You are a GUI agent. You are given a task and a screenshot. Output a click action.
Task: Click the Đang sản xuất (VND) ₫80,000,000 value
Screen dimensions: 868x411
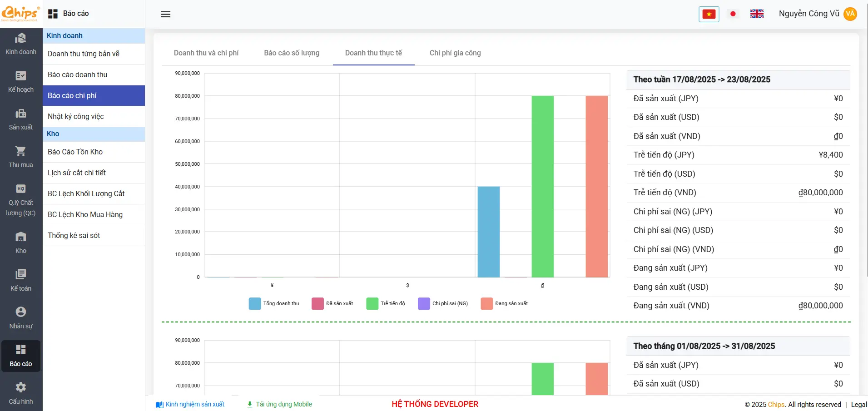(820, 306)
